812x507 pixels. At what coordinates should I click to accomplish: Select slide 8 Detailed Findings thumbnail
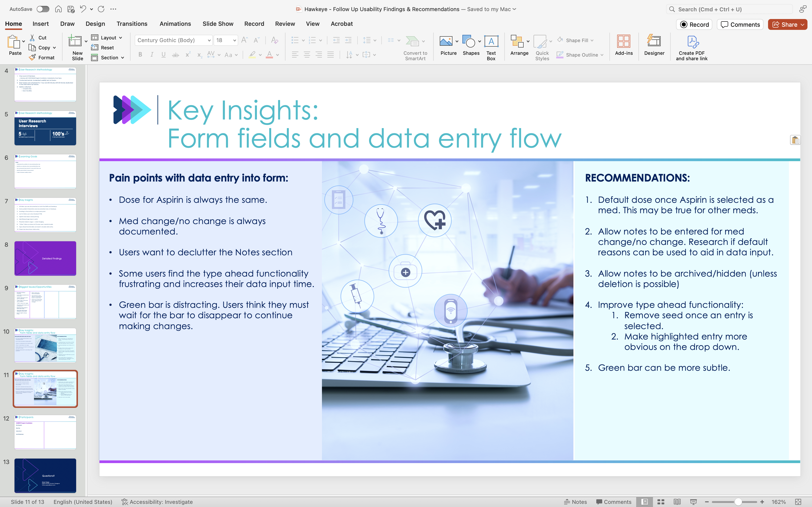coord(45,258)
